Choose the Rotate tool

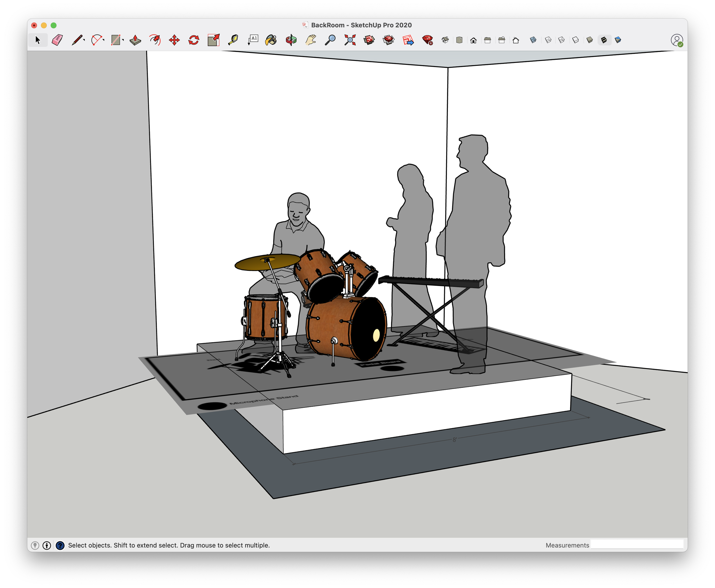194,40
